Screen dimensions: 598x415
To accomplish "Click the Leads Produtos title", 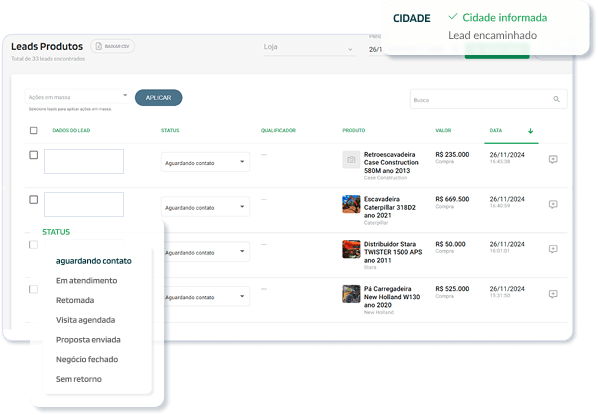I will [x=47, y=47].
